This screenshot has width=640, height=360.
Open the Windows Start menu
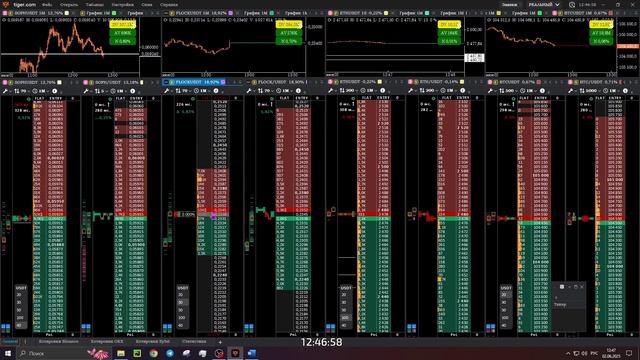coord(7,353)
